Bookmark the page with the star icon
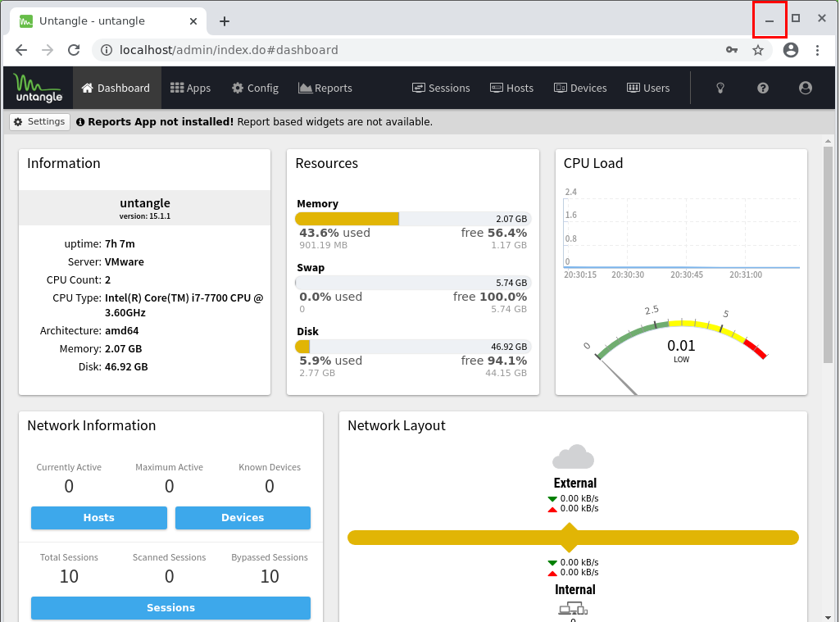This screenshot has height=622, width=840. [757, 50]
